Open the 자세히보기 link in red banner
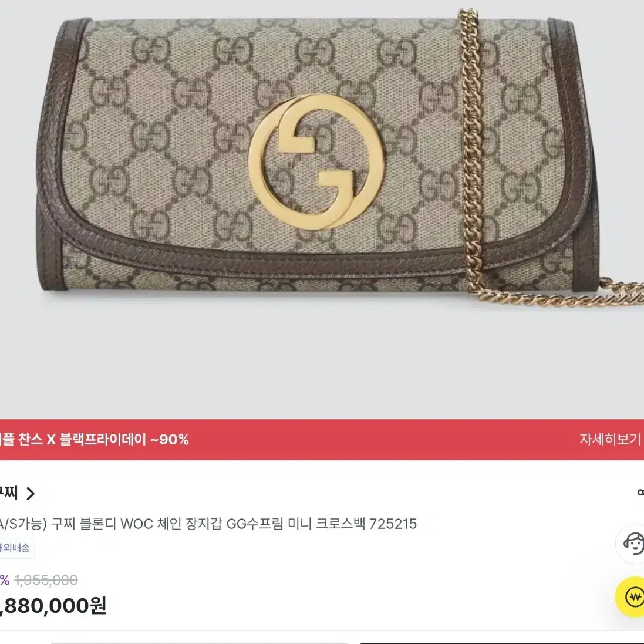The height and width of the screenshot is (644, 644). pos(610,439)
